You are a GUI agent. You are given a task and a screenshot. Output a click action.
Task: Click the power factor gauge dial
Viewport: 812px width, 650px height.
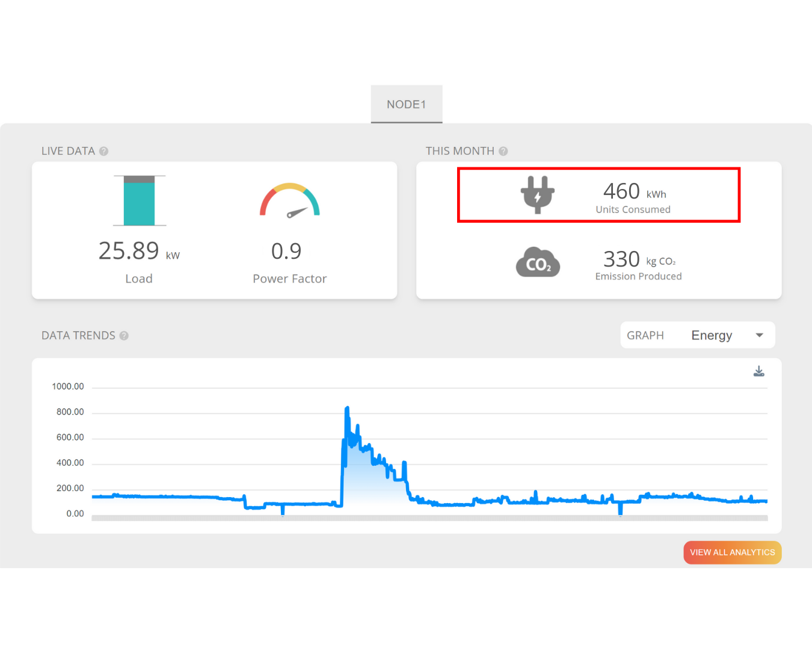pos(289,201)
